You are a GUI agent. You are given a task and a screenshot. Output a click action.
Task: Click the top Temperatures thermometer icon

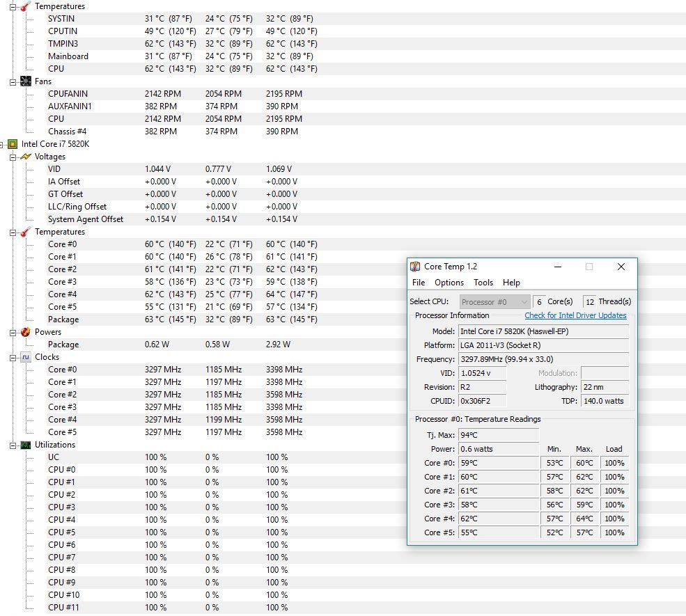point(26,6)
